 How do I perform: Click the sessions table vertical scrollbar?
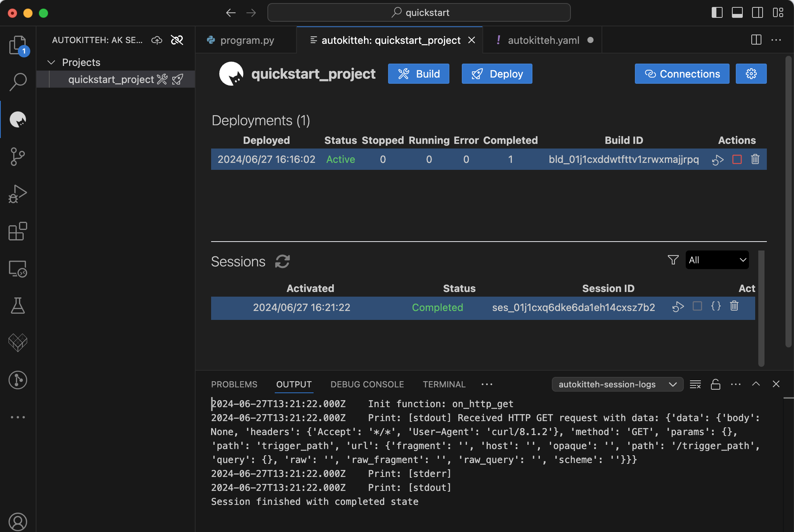click(761, 308)
